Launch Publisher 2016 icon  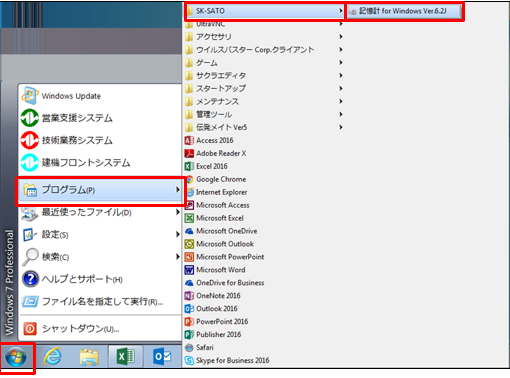[189, 334]
